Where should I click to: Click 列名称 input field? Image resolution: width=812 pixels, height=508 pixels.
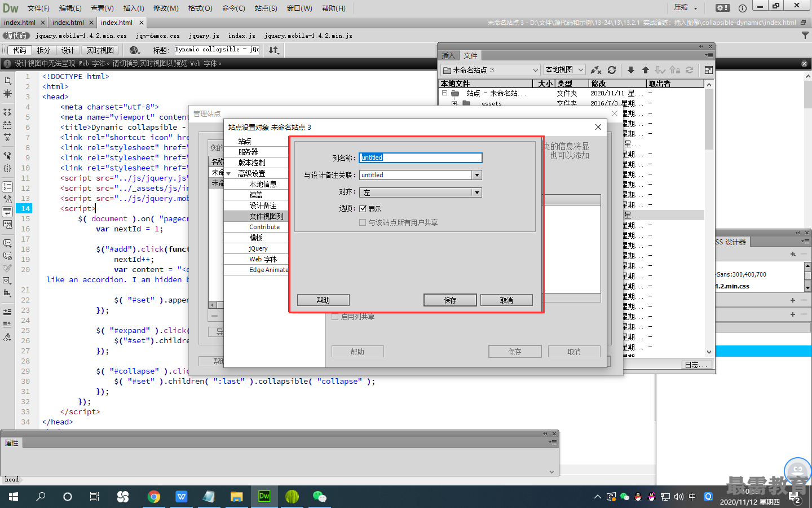click(x=421, y=157)
